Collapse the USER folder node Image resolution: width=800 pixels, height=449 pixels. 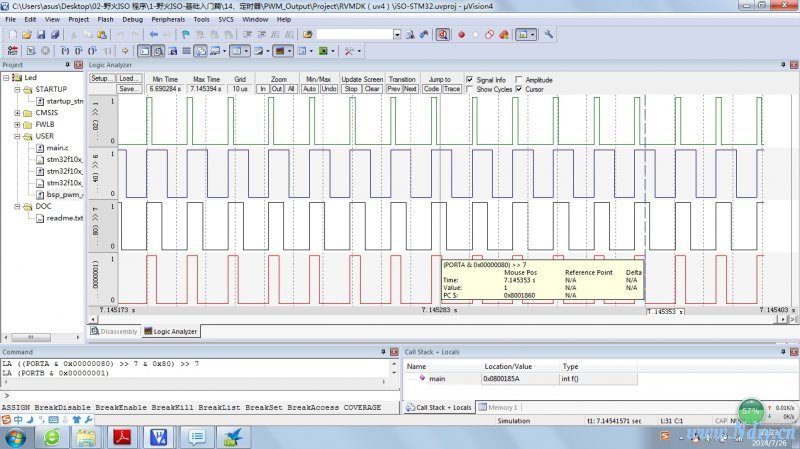[17, 136]
